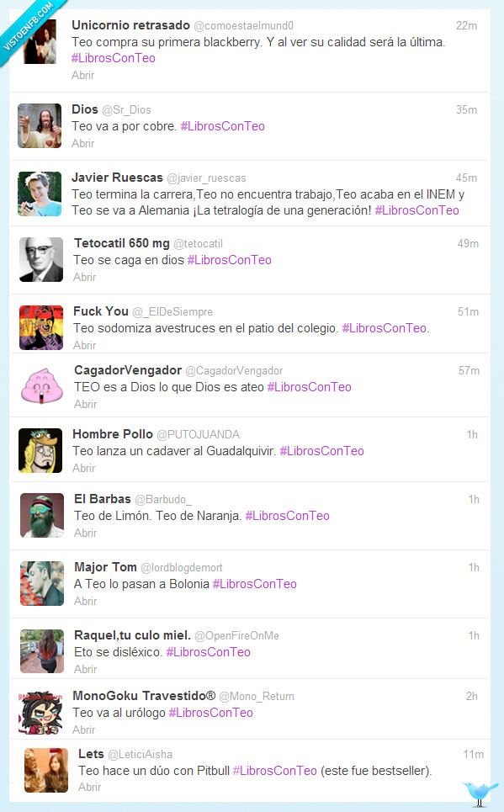The image size is (504, 812).
Task: Open the @javier_ruescas handle link
Action: [206, 178]
